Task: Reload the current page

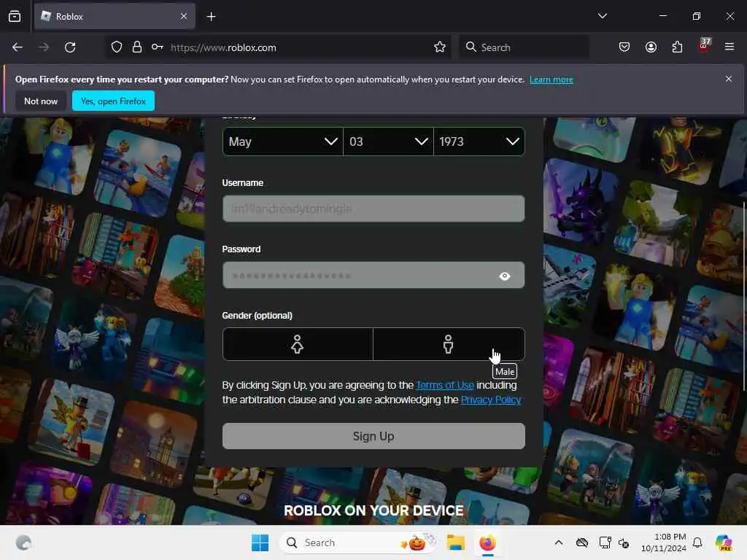Action: click(x=70, y=47)
